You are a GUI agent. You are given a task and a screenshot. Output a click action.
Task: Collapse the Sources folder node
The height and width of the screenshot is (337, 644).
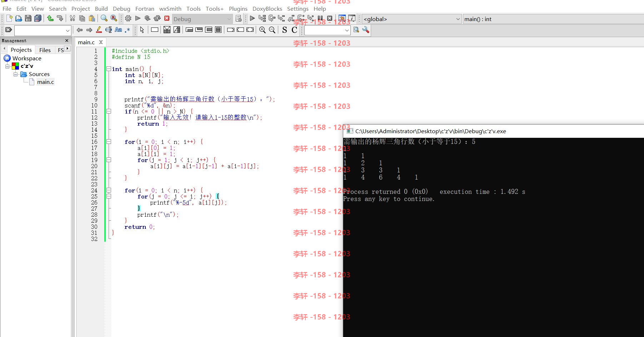(15, 74)
